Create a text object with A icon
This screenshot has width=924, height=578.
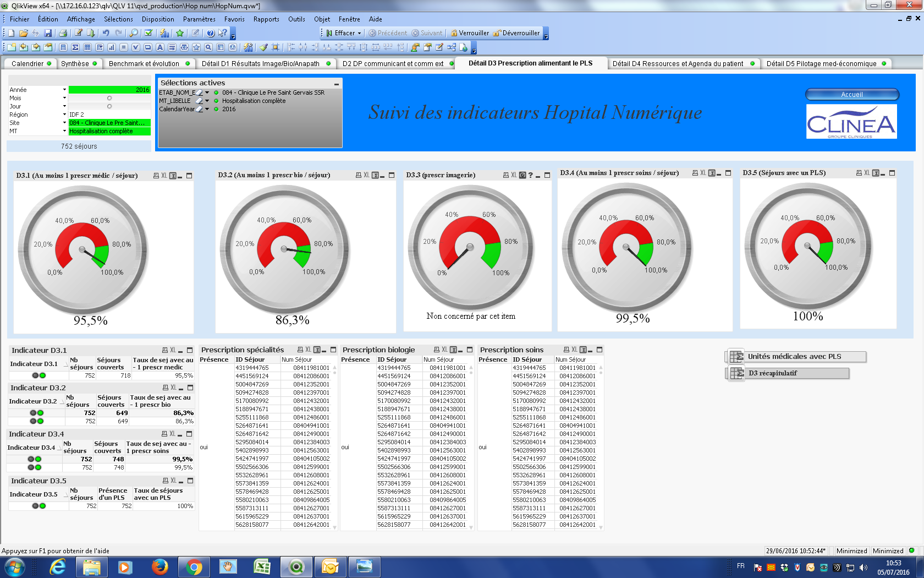pyautogui.click(x=160, y=47)
